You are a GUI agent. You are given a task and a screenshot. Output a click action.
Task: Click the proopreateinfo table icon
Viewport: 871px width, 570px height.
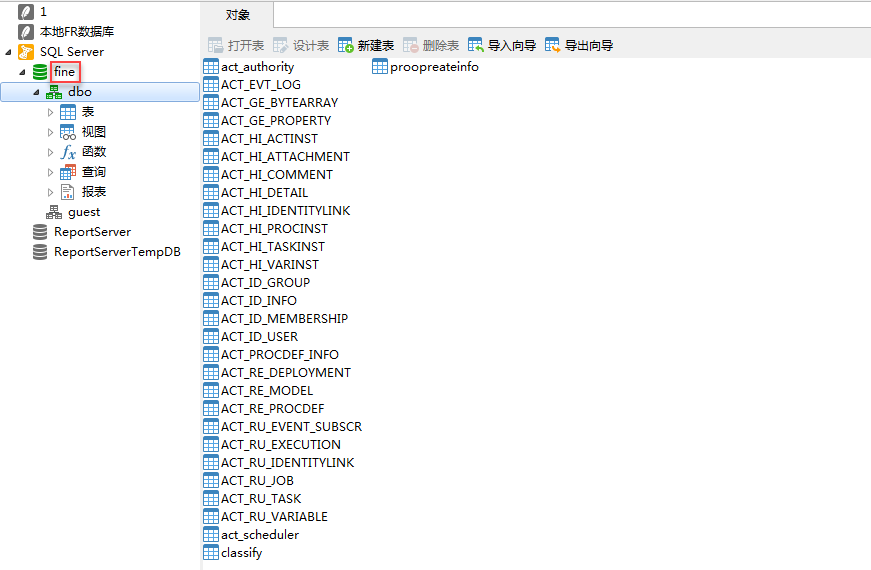(x=380, y=67)
